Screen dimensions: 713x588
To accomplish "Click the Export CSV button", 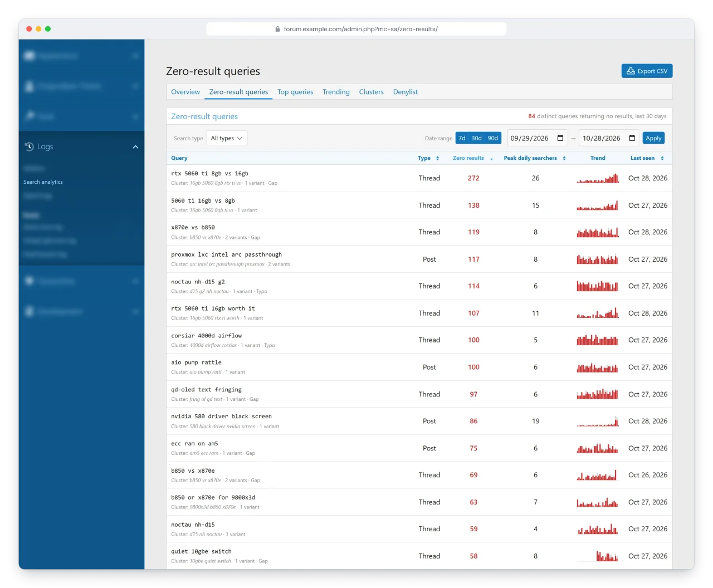I will 647,71.
